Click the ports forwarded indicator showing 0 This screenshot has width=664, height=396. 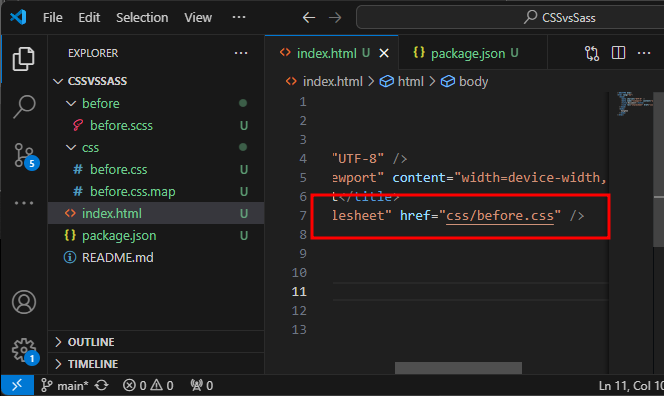click(x=202, y=385)
